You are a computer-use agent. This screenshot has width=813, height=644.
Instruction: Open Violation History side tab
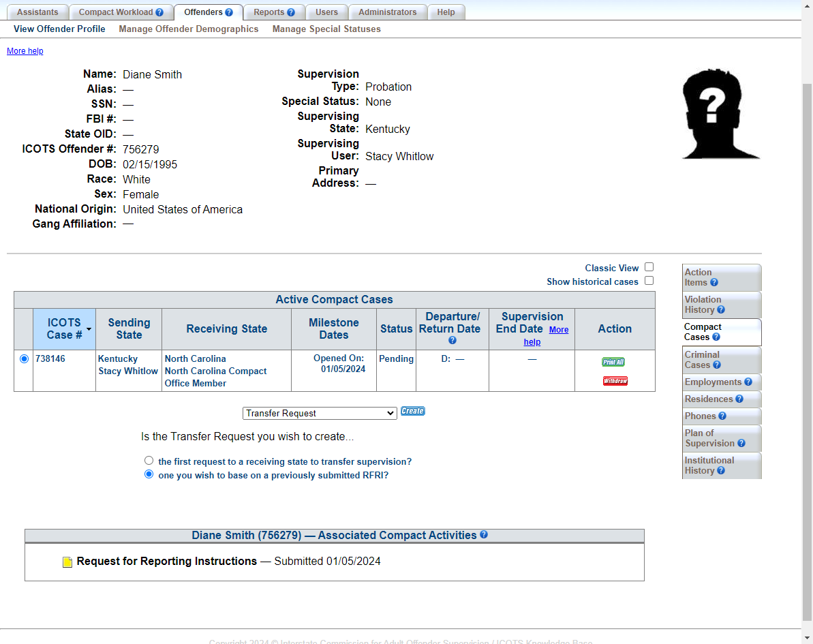[x=721, y=305]
